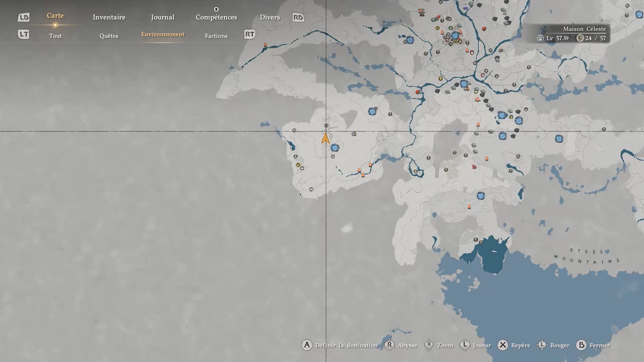
Task: Show the Quêtes map filter
Action: coord(109,36)
